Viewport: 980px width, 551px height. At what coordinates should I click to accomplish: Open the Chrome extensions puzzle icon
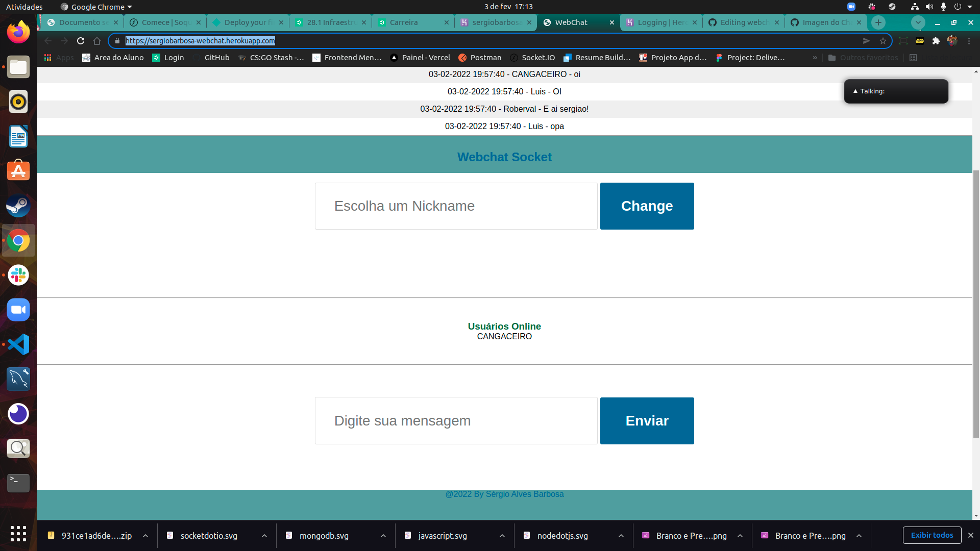pyautogui.click(x=936, y=41)
